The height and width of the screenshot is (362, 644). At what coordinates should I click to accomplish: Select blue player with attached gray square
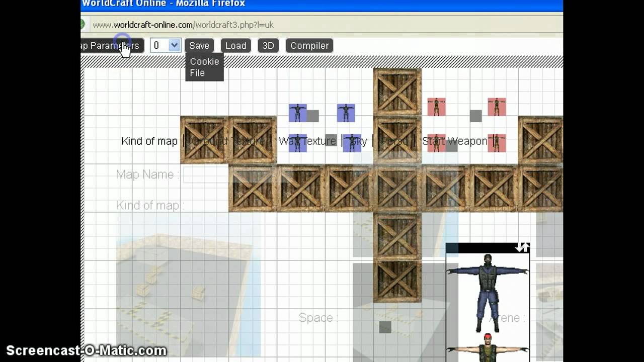tap(298, 113)
